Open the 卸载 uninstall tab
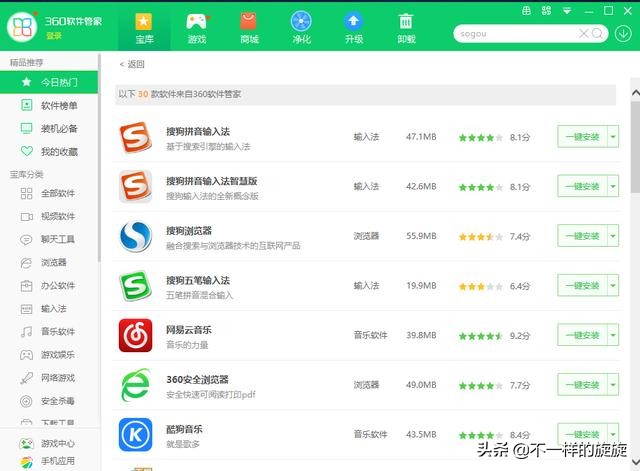The height and width of the screenshot is (471, 640). tap(406, 28)
